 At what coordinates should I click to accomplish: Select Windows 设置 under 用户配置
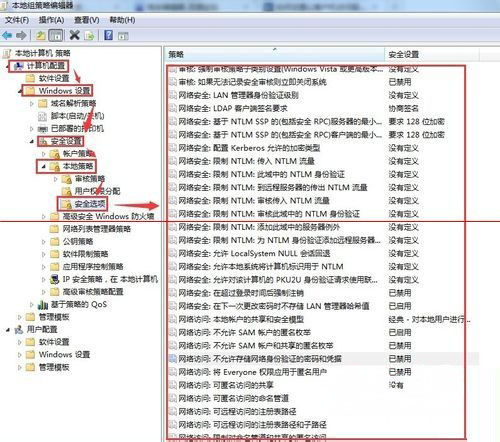pos(64,354)
